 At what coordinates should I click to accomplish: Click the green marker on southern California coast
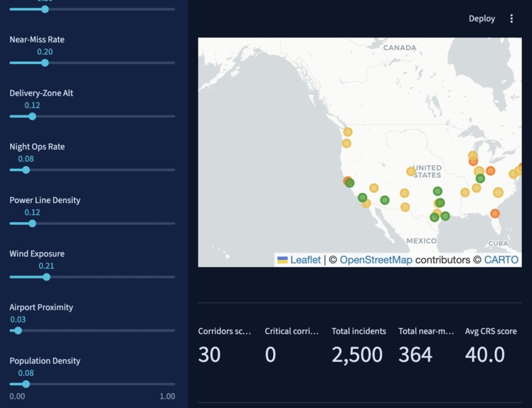click(x=362, y=197)
